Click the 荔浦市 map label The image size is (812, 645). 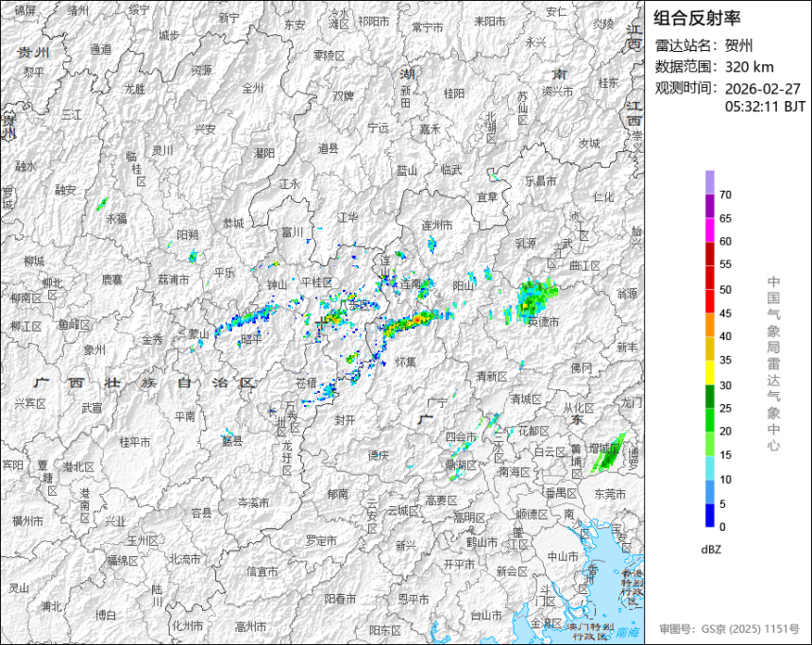point(174,280)
